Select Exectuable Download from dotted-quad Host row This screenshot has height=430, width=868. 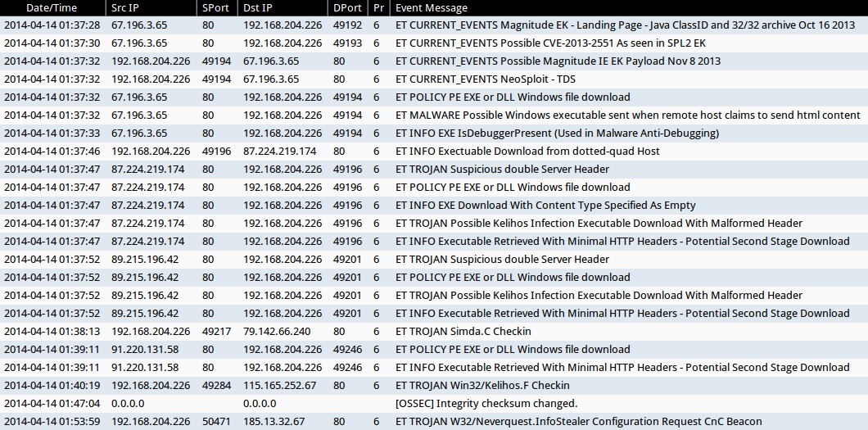(x=527, y=152)
